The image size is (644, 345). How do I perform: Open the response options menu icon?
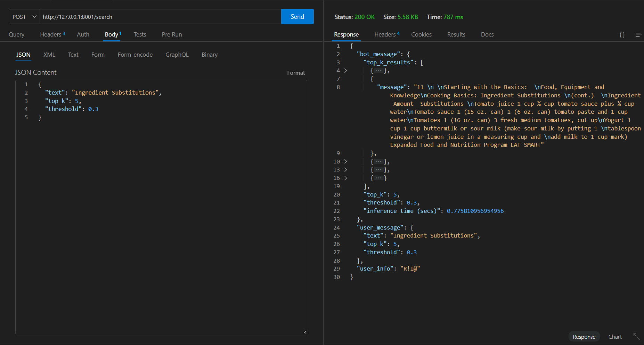point(638,35)
